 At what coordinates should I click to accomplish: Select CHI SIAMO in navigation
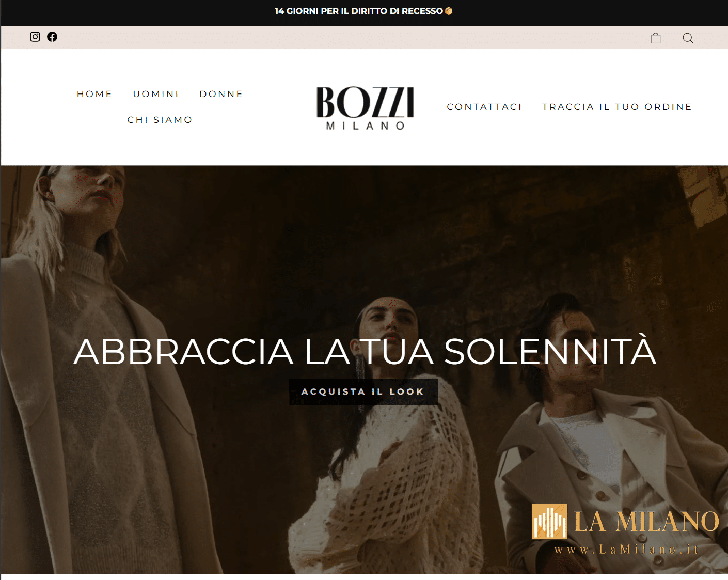tap(160, 120)
